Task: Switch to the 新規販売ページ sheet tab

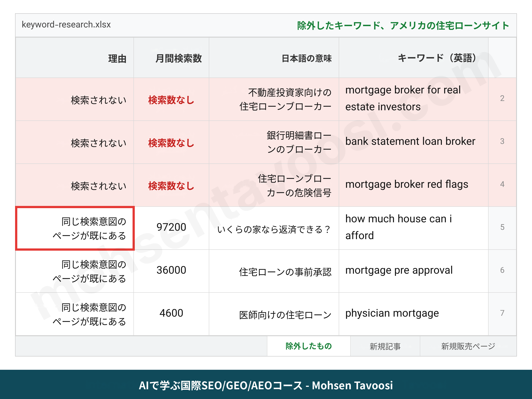Action: (x=468, y=346)
